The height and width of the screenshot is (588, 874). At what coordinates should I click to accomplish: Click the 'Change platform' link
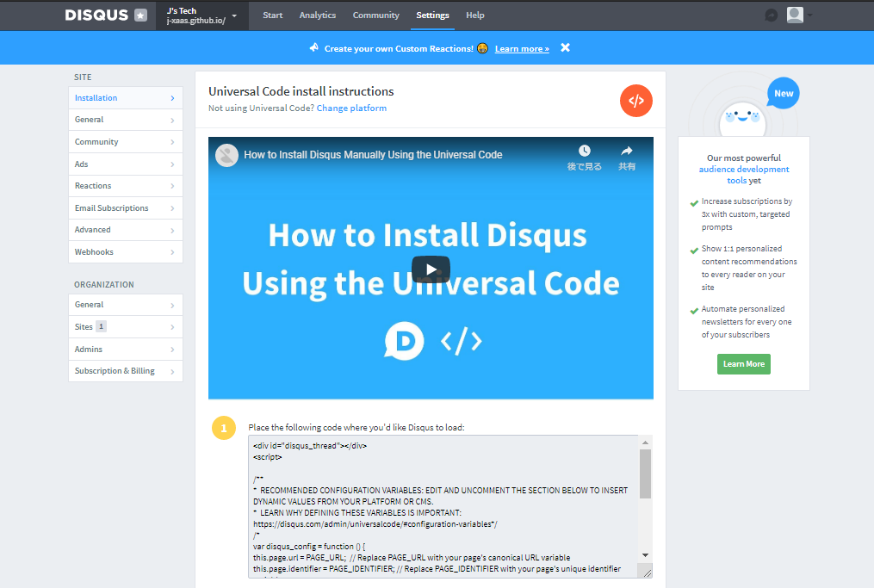coord(351,108)
